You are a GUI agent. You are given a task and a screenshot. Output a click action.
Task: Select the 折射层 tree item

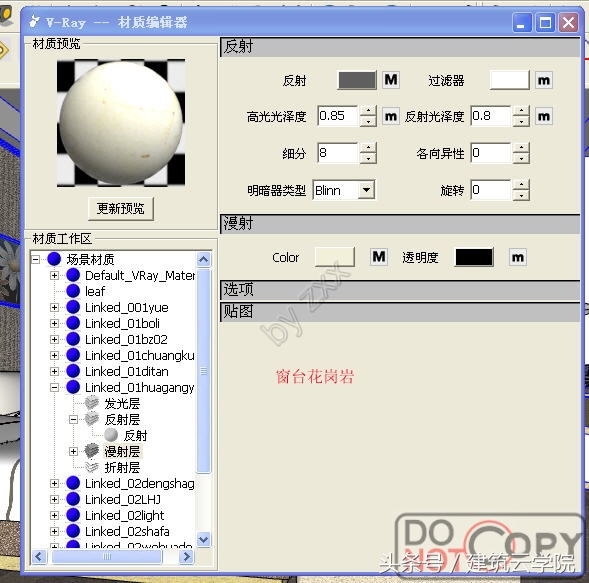[122, 467]
